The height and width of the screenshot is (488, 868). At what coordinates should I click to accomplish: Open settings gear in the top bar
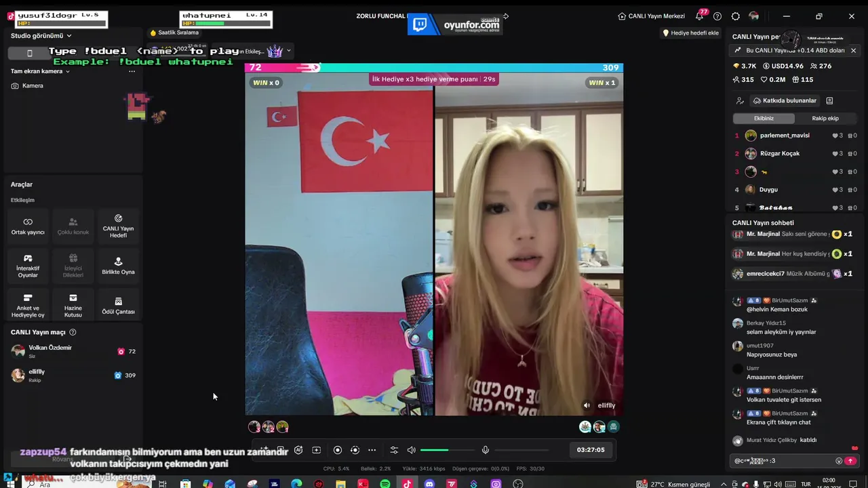coord(736,16)
